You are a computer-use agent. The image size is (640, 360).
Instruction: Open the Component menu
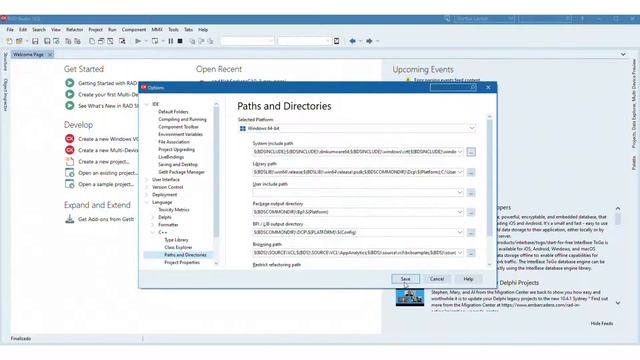(x=134, y=30)
